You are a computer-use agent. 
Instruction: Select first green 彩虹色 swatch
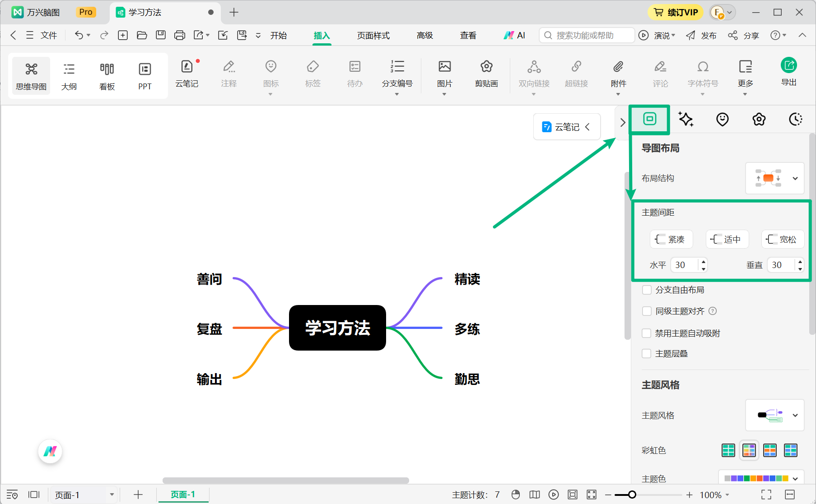(728, 450)
